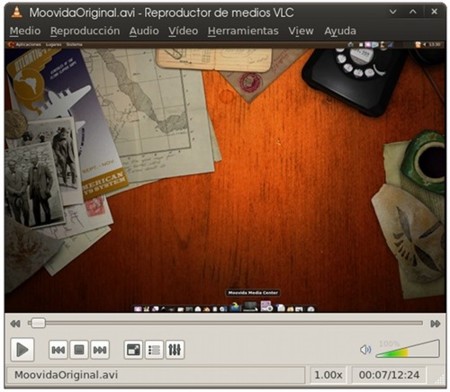
Task: Speed up playback with the right double-arrow
Action: [x=435, y=324]
